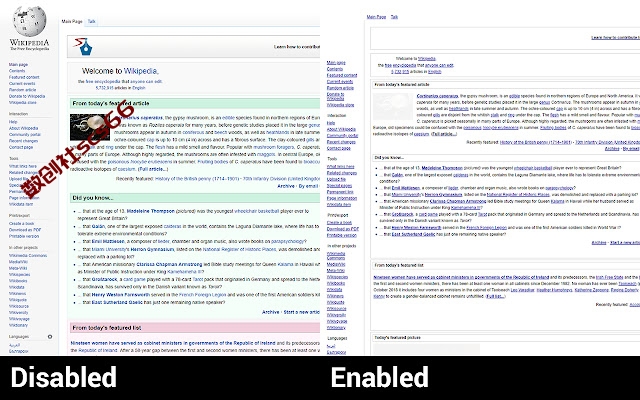Open 'Featured content' in Disabled panel sidebar
This screenshot has height=400, width=640.
point(24,77)
